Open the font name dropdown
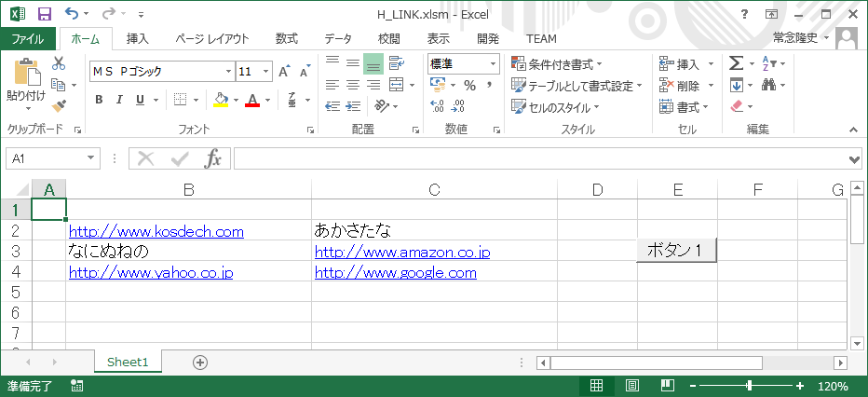868x397 pixels. click(228, 72)
